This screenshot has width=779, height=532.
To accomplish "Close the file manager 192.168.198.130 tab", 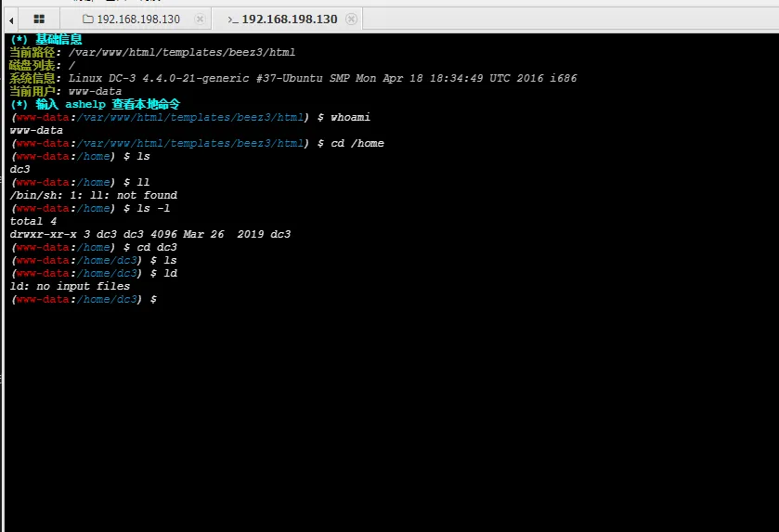I will tap(200, 19).
